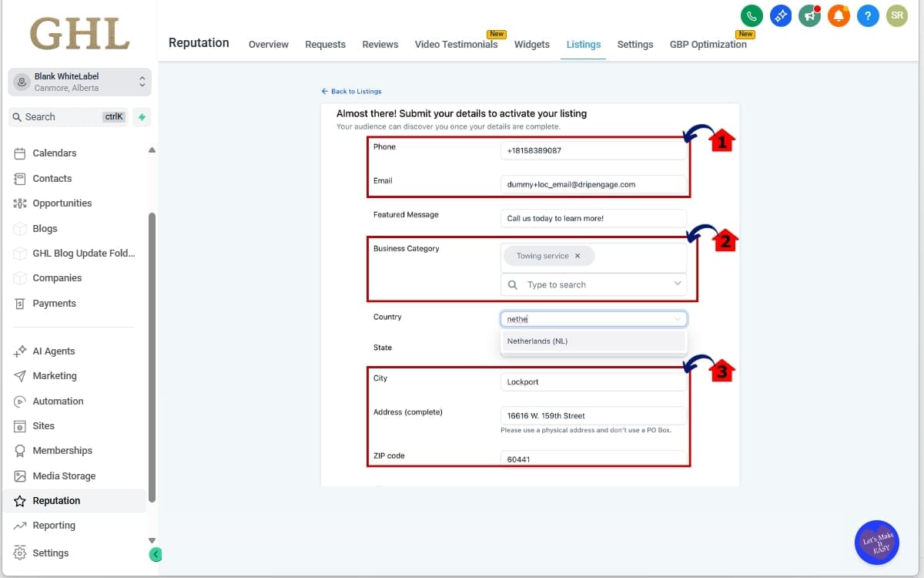The image size is (924, 578).
Task: Collapse the sidebar with the green chevron
Action: [155, 554]
